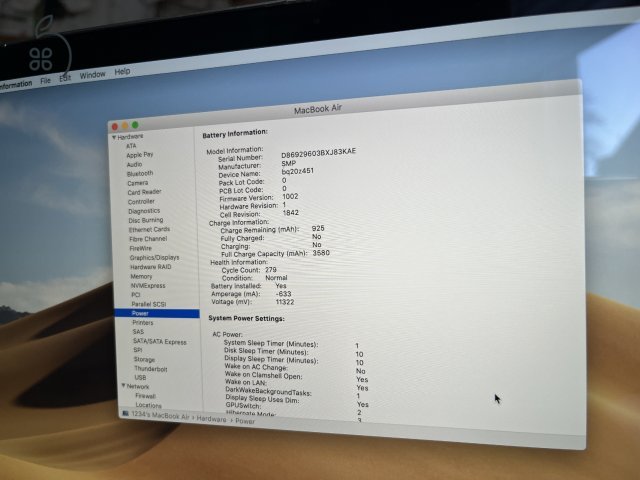Select ATA in the sidebar
Screen dimensions: 640x480
131,146
